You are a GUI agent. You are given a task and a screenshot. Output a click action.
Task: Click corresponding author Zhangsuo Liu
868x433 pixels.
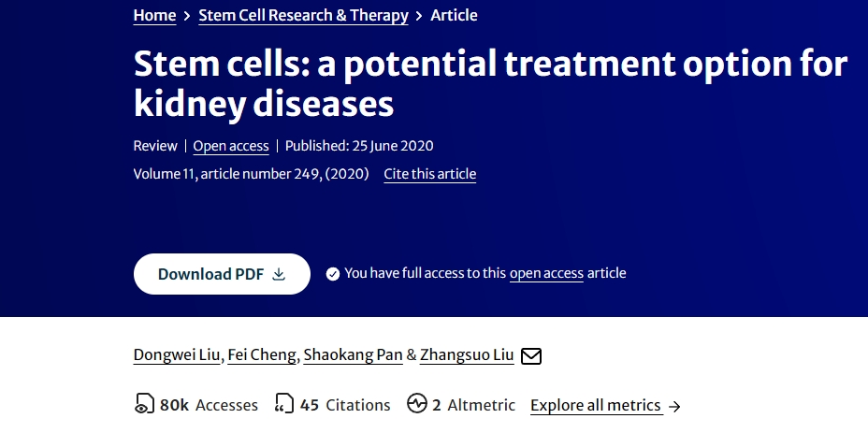point(467,354)
